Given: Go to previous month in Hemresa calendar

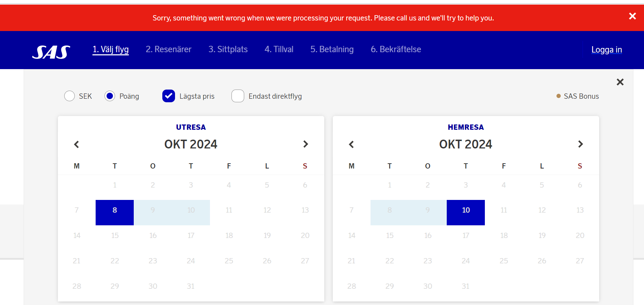Looking at the screenshot, I should (351, 144).
